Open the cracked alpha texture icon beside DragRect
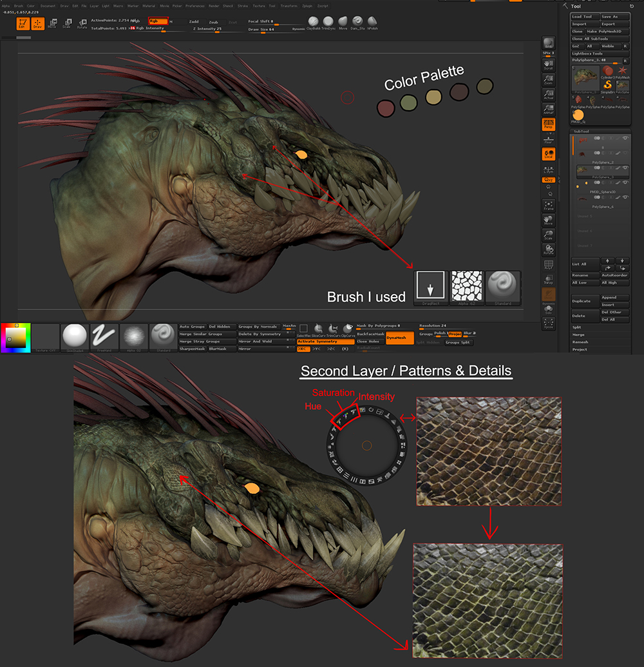 click(468, 285)
